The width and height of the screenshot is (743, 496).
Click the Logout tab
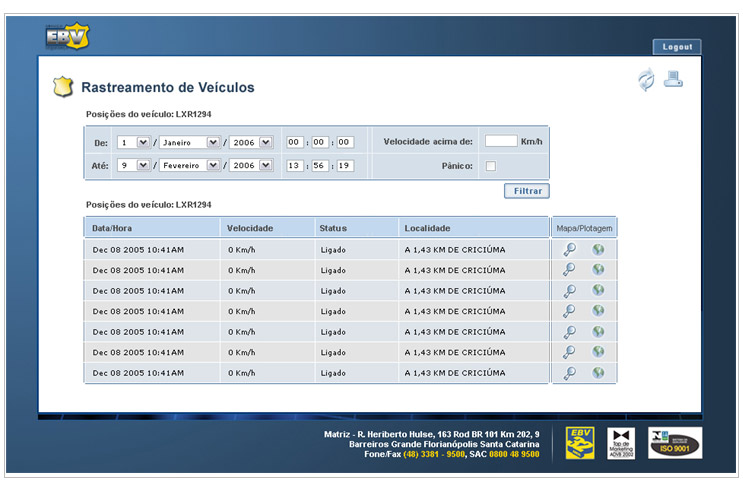(x=677, y=47)
